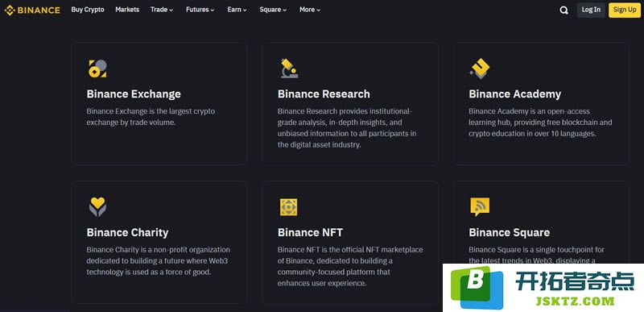Screen dimensions: 644x312
Task: Open the Binance Research heading
Action: 324,94
